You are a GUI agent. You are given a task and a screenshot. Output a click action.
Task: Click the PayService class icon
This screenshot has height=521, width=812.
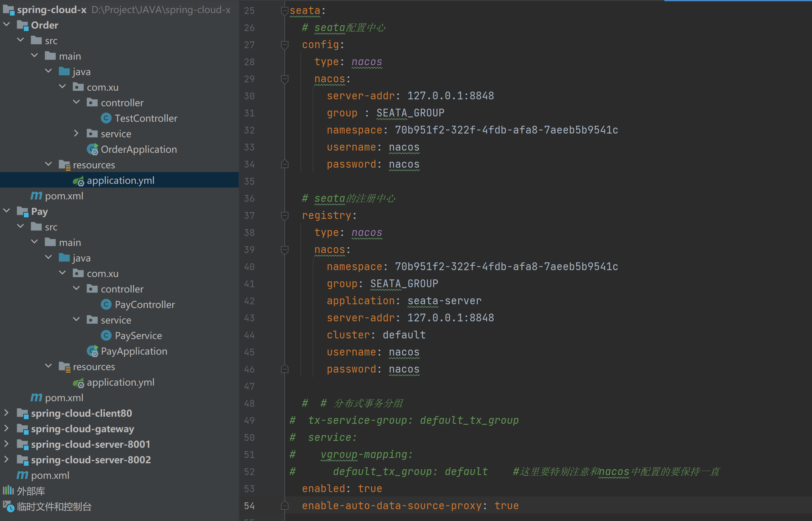pyautogui.click(x=106, y=336)
